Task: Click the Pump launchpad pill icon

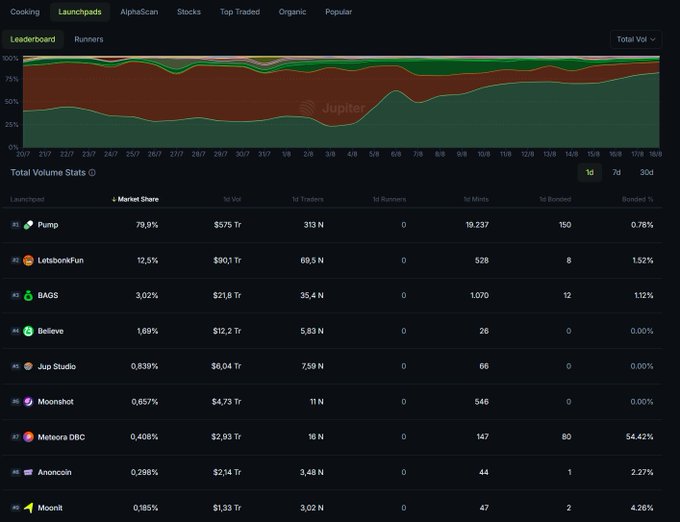Action: click(28, 225)
